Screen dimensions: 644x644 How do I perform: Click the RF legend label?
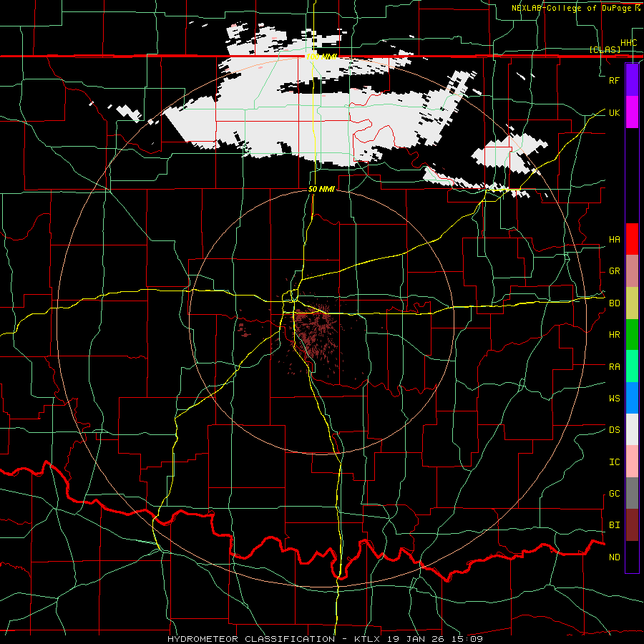[x=614, y=80]
